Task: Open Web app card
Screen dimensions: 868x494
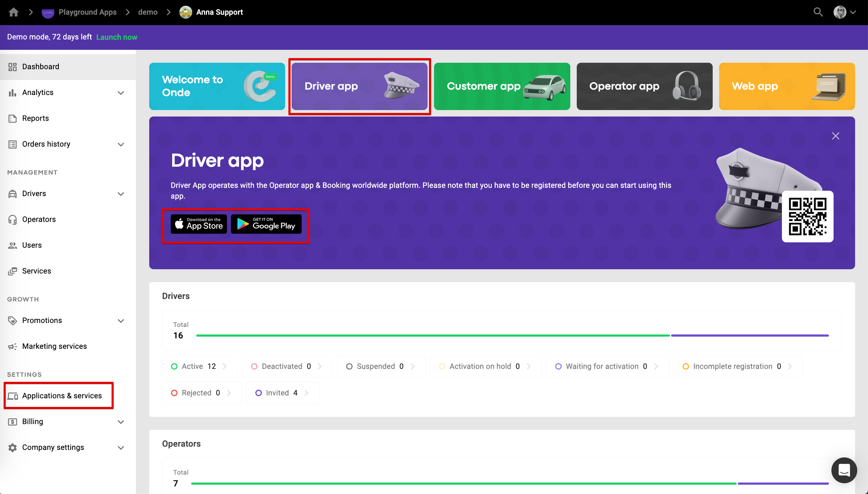Action: pyautogui.click(x=787, y=86)
